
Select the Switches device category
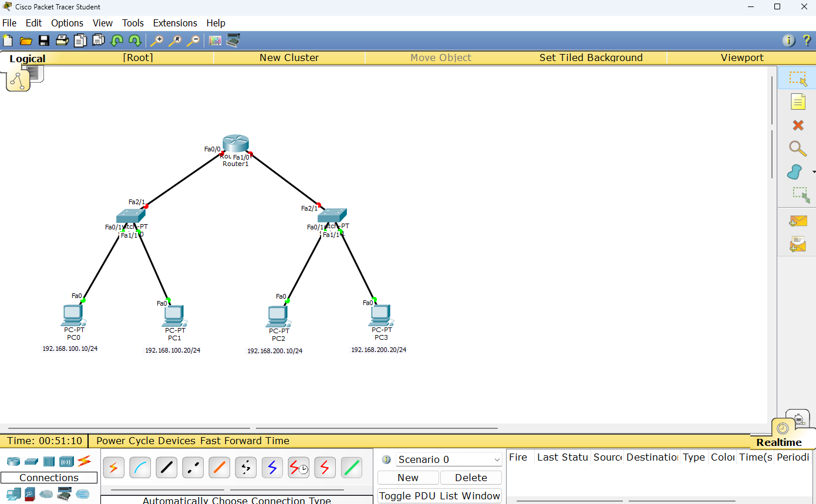(x=31, y=461)
